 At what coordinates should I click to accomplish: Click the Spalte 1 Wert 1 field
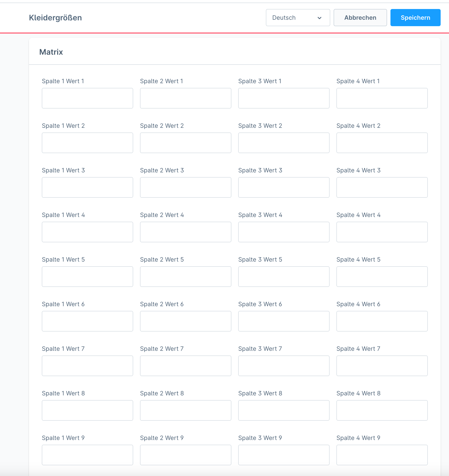[87, 98]
